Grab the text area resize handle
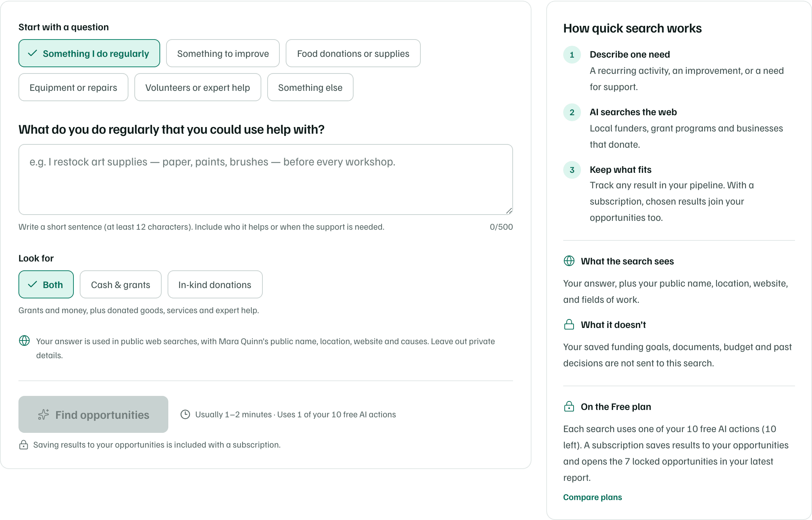The image size is (812, 520). click(x=509, y=211)
